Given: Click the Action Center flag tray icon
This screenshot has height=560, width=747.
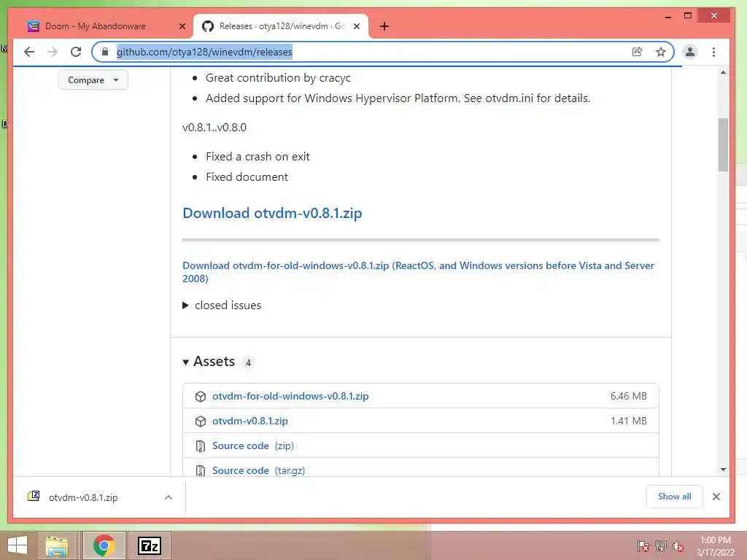Looking at the screenshot, I should point(643,546).
